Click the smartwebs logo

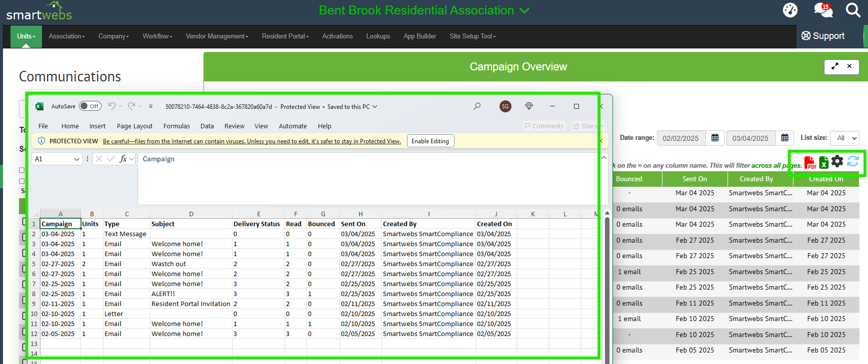[39, 11]
